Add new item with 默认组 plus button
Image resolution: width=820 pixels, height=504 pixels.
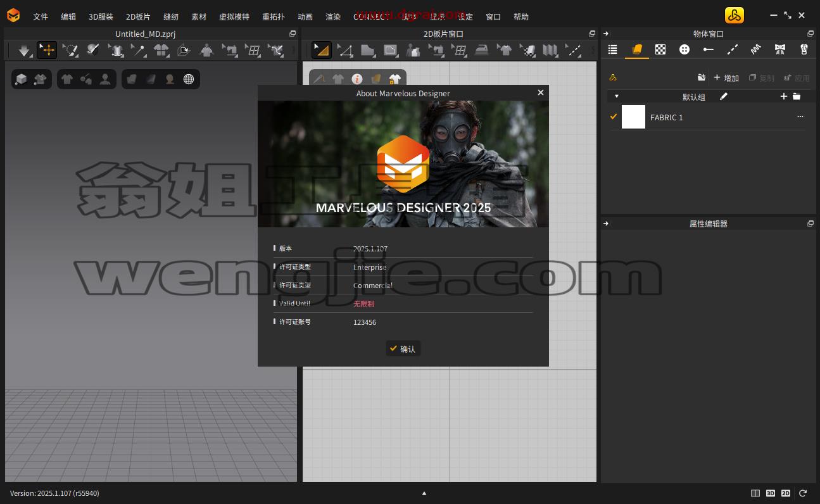[784, 96]
